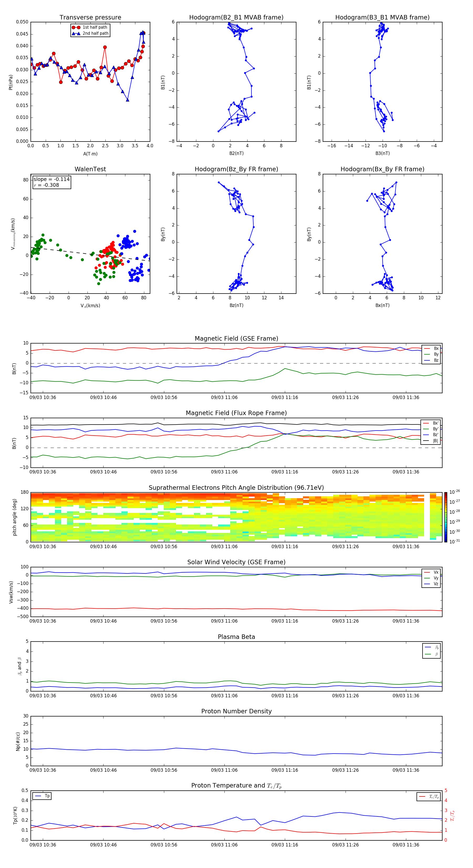Click the 'Bz(nT)' x-axis label
The width and height of the screenshot is (473, 868).
pos(236,305)
